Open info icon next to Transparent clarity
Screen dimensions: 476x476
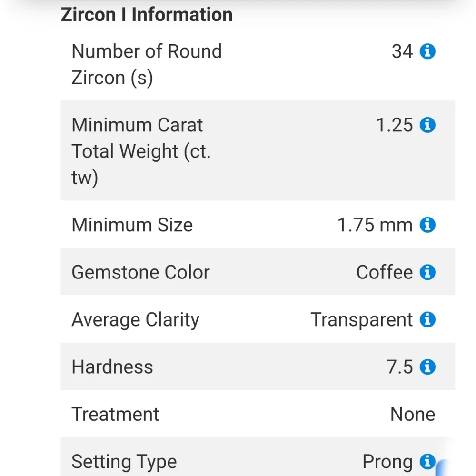(427, 319)
